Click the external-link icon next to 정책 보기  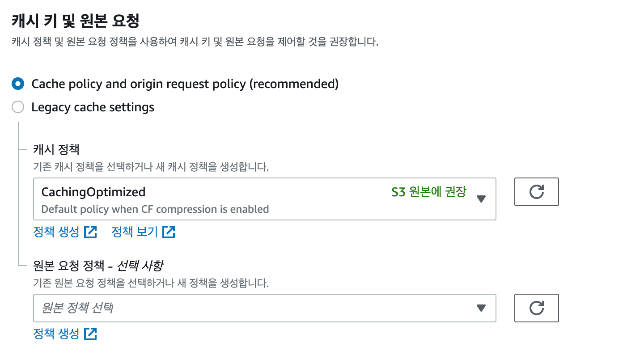tap(169, 232)
